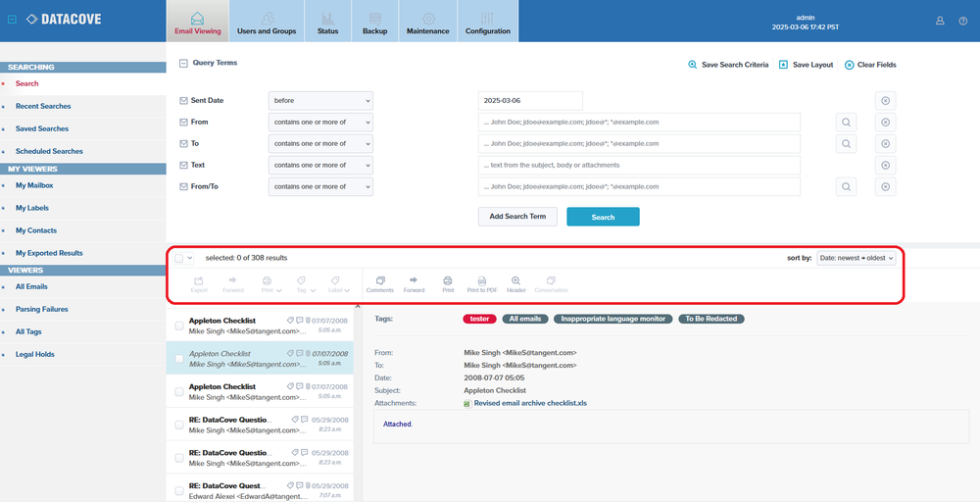Click the lookup magnifier for the From field
980x502 pixels.
click(846, 122)
